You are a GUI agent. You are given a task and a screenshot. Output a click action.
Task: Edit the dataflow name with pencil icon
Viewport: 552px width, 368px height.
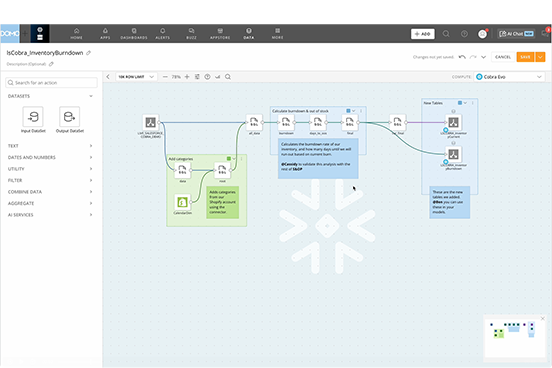[89, 53]
